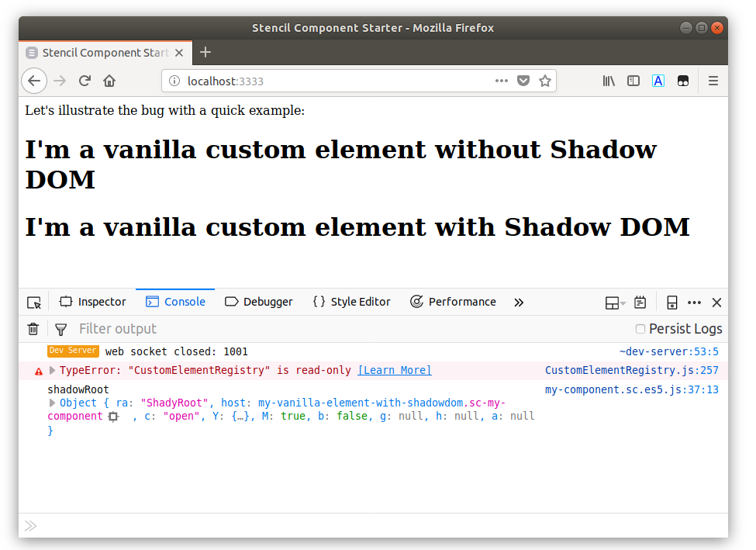Open source CustomElementRegistry.js:257
756x550 pixels.
(x=632, y=370)
